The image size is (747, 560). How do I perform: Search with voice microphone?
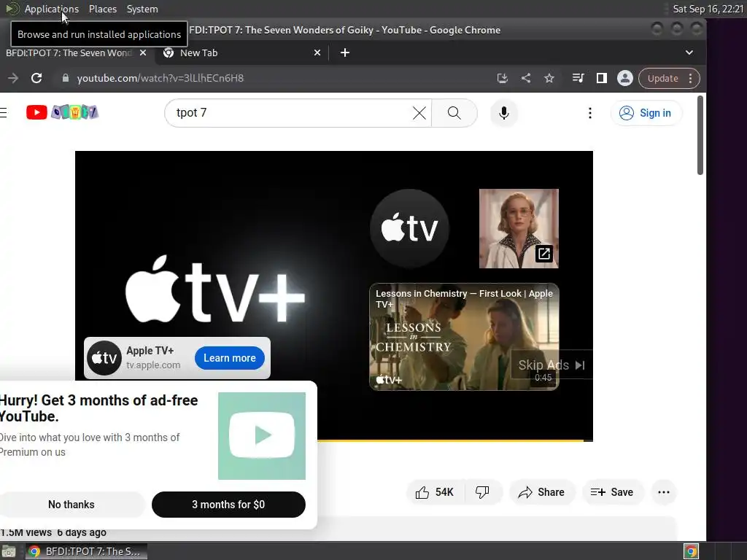click(x=504, y=113)
